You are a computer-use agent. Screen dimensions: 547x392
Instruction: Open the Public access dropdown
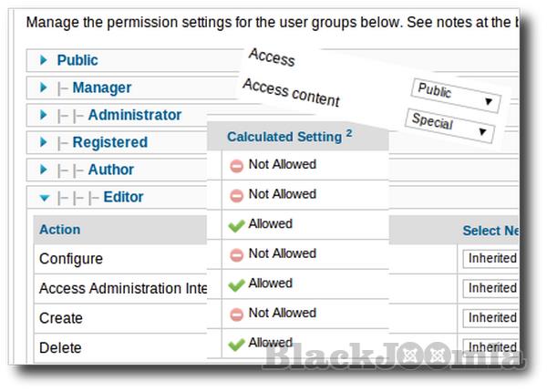pos(456,95)
